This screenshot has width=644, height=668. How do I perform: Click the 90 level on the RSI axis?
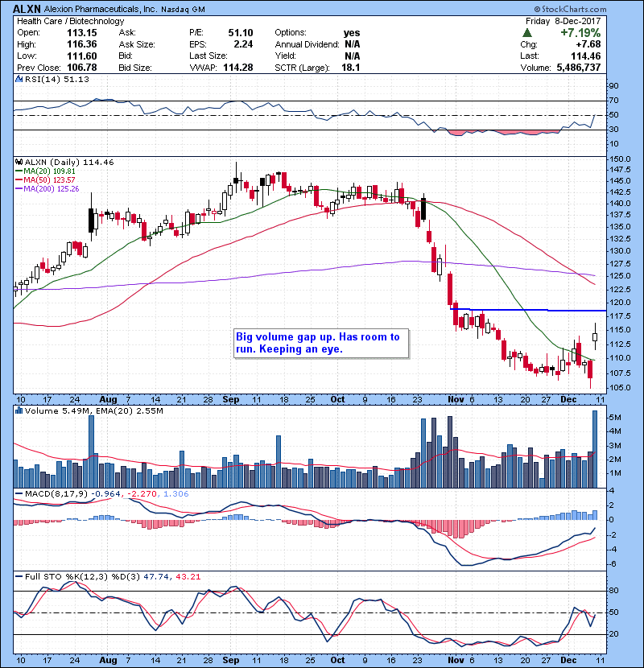(614, 86)
